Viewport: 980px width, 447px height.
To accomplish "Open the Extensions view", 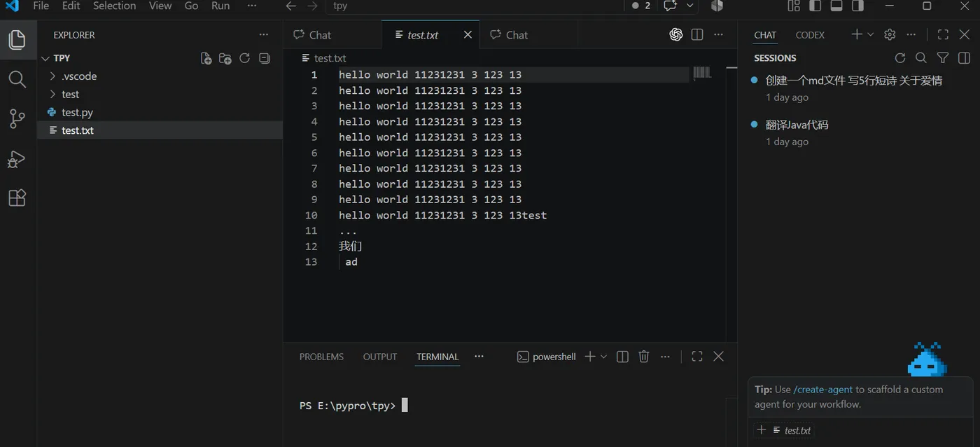I will point(17,198).
